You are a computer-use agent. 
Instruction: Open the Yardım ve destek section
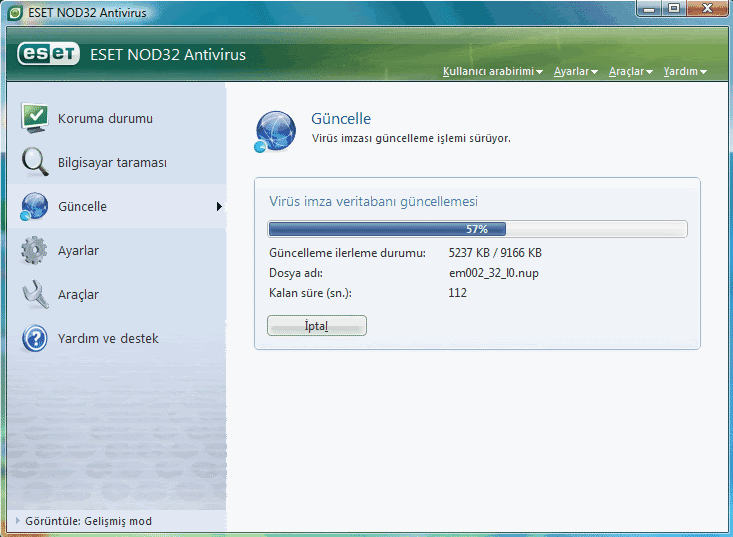point(117,338)
